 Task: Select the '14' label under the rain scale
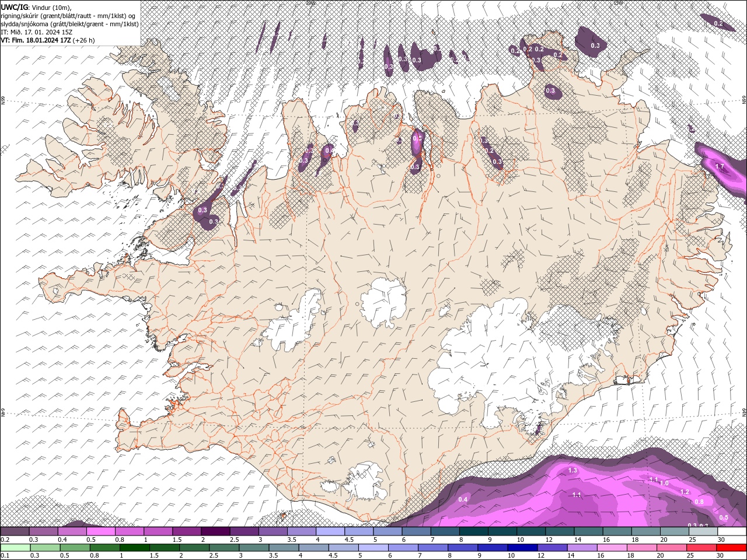coord(571,555)
